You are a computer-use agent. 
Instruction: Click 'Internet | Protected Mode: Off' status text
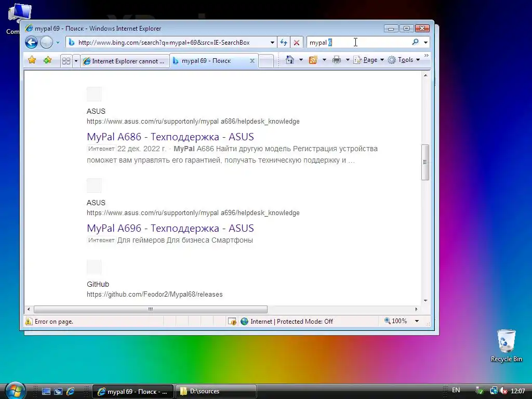pyautogui.click(x=291, y=321)
